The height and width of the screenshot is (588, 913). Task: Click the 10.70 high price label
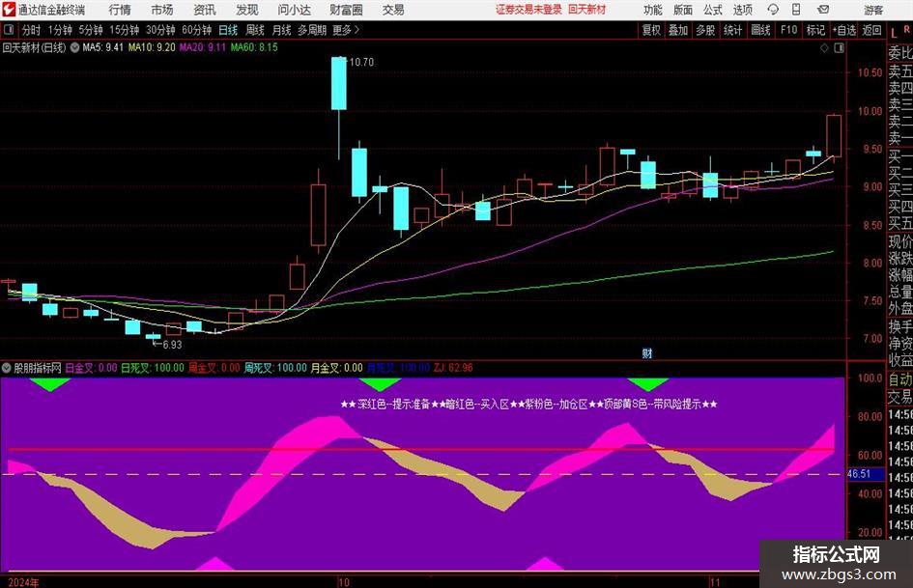tap(361, 62)
